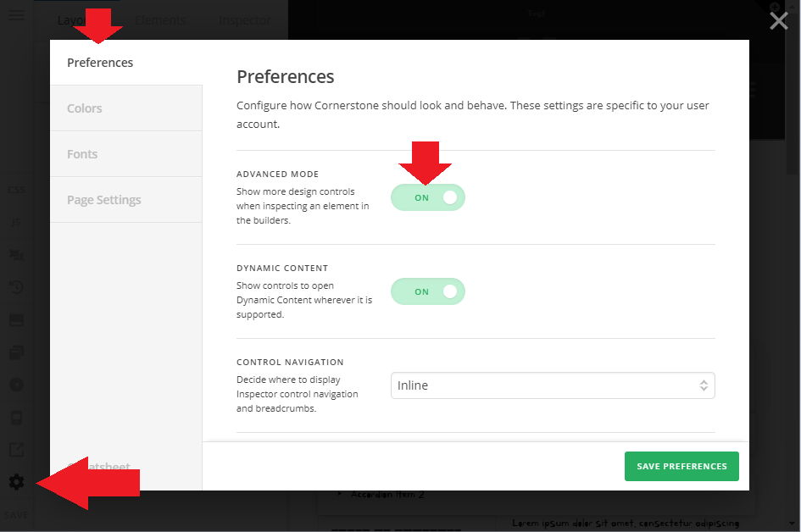Open the Cheatsheet link
This screenshot has width=801, height=532.
[99, 467]
